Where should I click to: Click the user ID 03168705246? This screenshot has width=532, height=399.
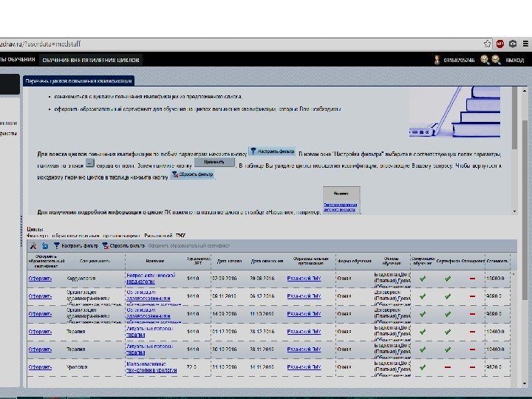click(x=459, y=60)
